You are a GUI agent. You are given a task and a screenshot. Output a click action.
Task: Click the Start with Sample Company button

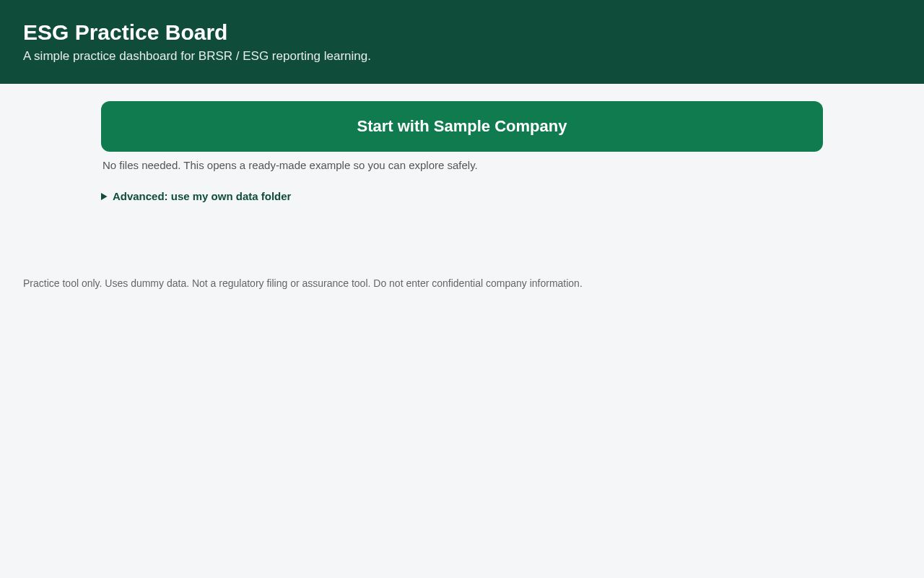(462, 126)
